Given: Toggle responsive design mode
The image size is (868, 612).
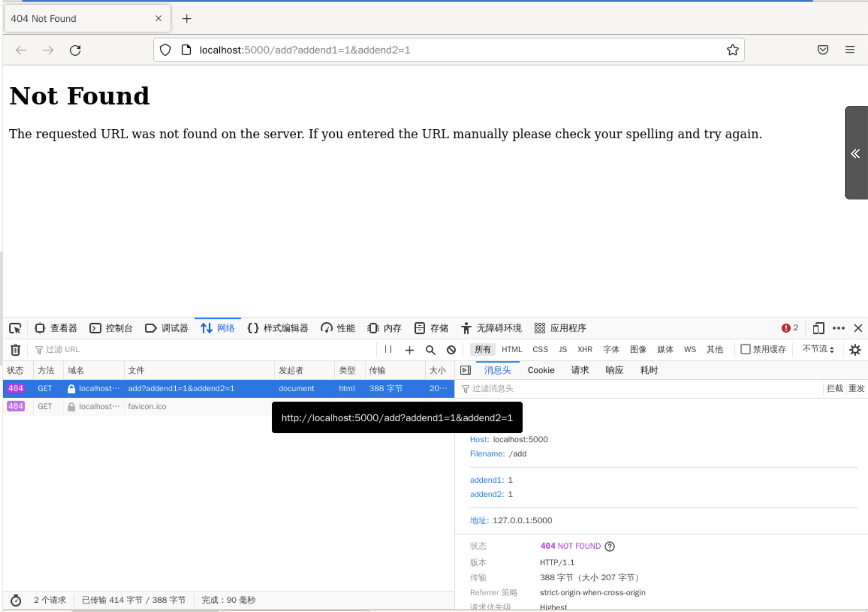Looking at the screenshot, I should point(819,328).
